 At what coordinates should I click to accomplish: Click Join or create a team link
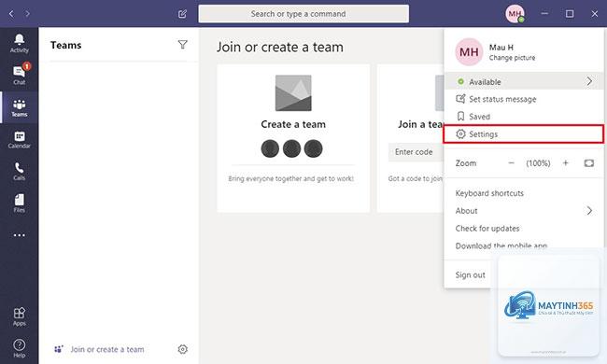pyautogui.click(x=107, y=349)
